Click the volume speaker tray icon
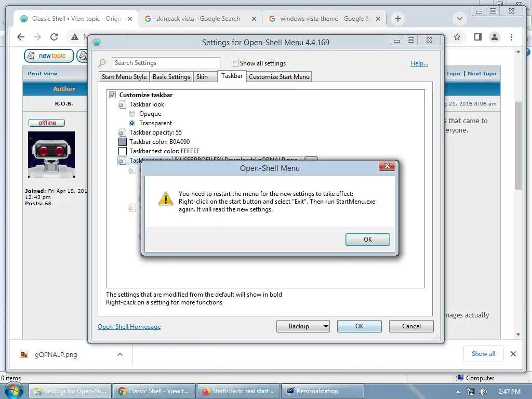The image size is (532, 399). click(483, 392)
